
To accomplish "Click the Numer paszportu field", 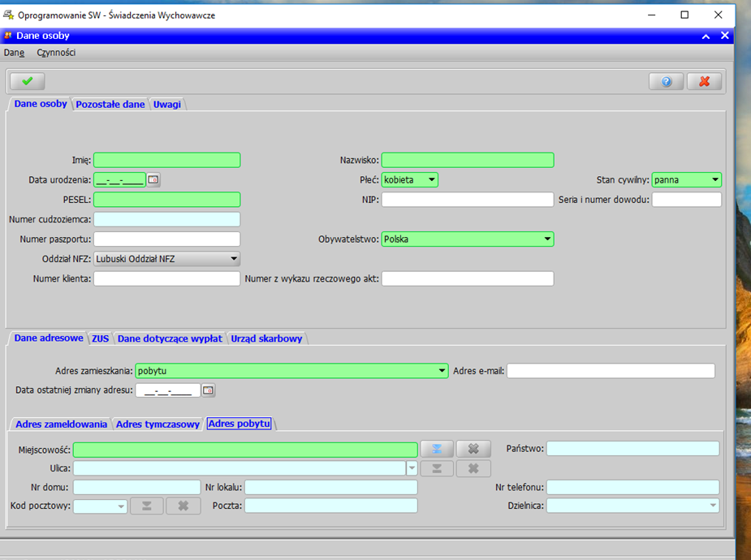I will 167,239.
